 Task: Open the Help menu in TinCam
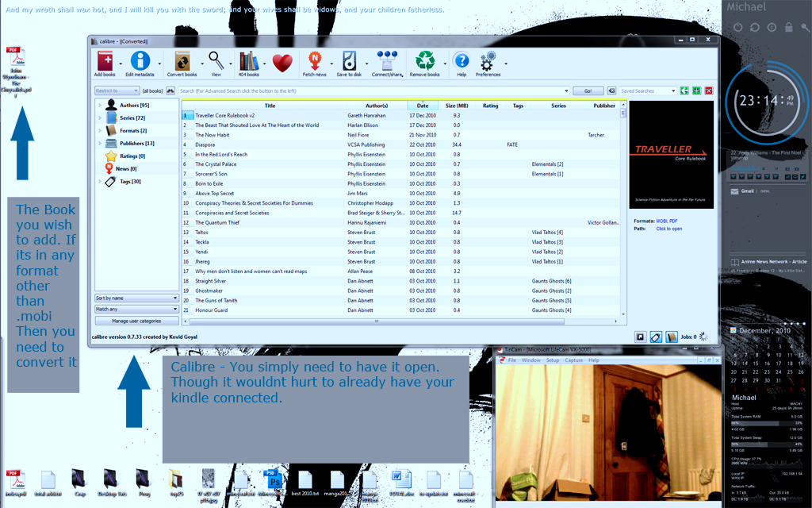(594, 360)
